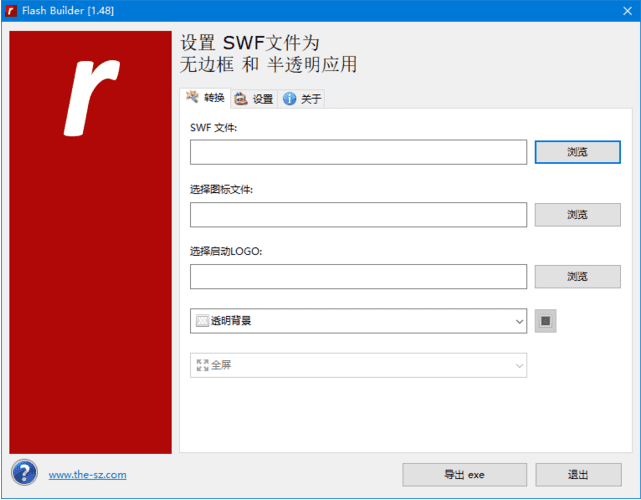Minimize the Flash Builder window
The image size is (641, 500).
(527, 11)
